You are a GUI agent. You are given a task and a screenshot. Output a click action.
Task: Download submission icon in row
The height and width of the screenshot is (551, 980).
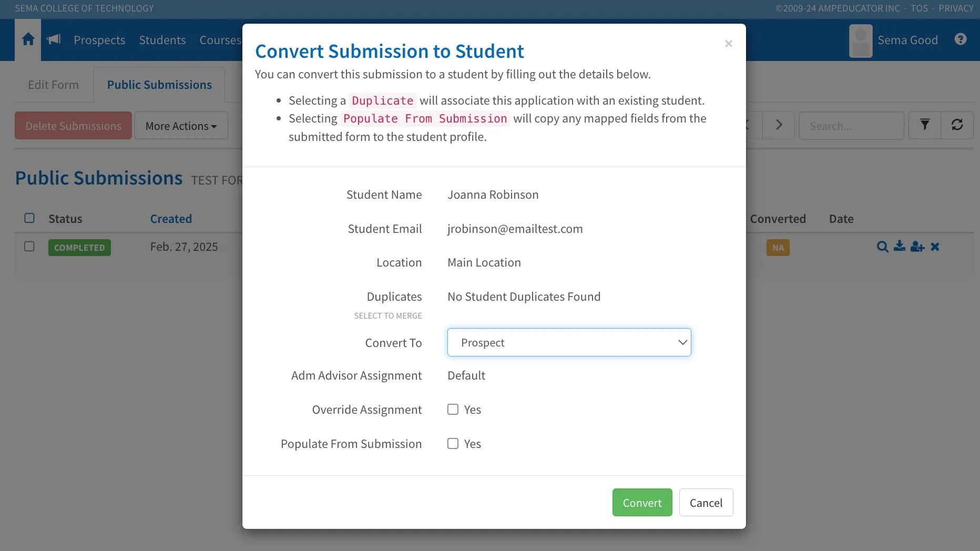click(900, 246)
